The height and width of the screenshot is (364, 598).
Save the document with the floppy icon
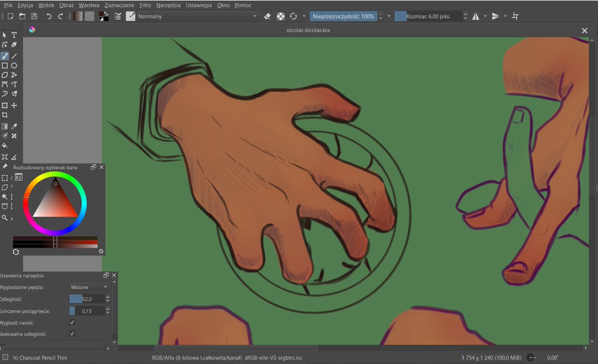(x=34, y=16)
